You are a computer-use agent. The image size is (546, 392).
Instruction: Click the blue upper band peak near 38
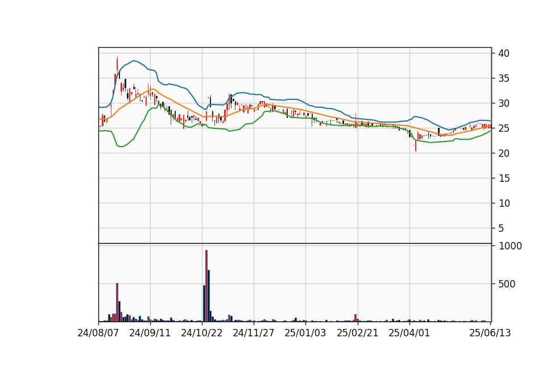tap(134, 61)
